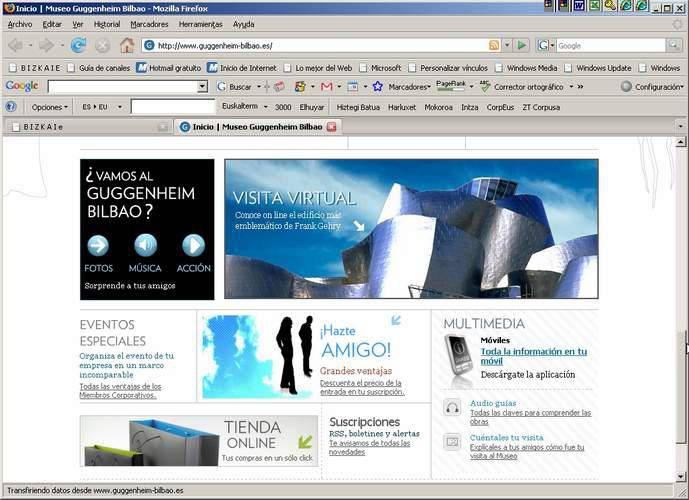Click the Google logo in toolbar
This screenshot has width=689, height=500.
click(22, 86)
